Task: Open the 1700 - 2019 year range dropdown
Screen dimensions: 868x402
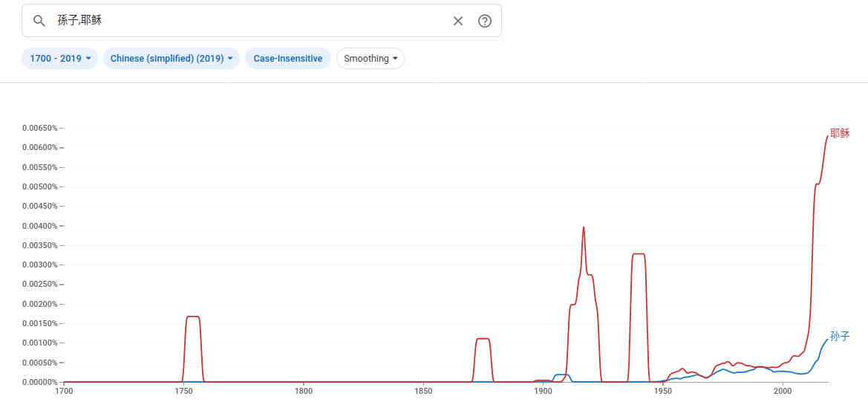Action: tap(60, 59)
